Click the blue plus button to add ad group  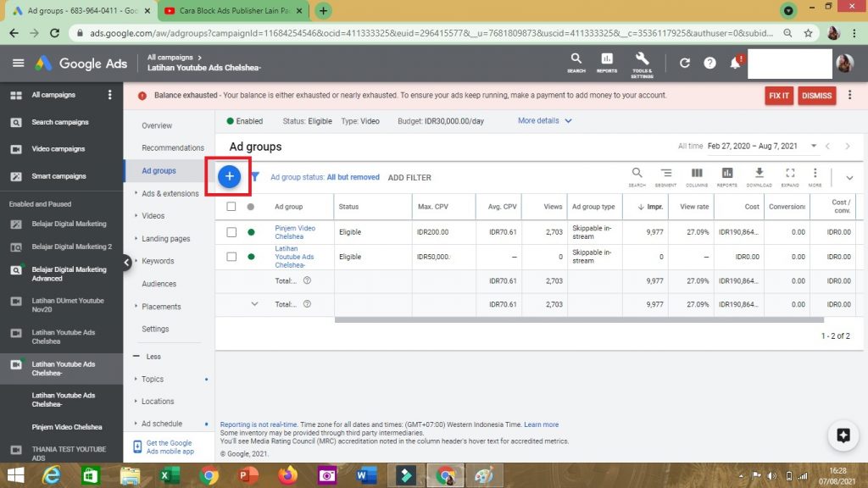coord(230,176)
